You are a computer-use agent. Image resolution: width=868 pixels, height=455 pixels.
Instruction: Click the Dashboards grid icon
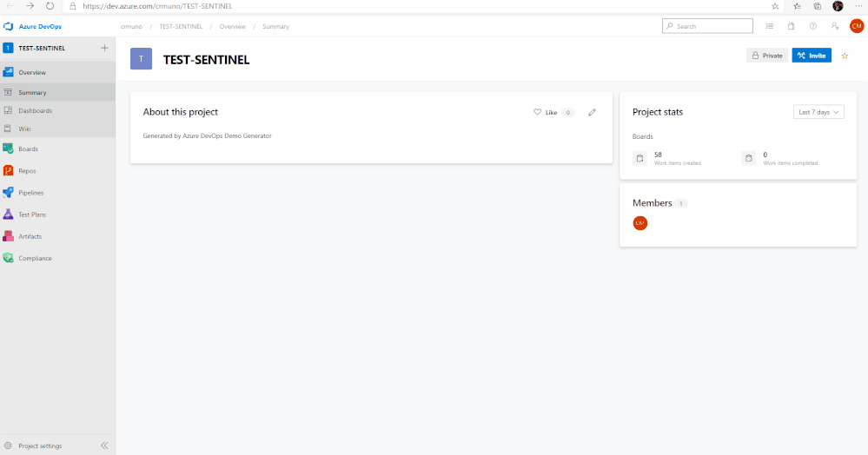(8, 110)
